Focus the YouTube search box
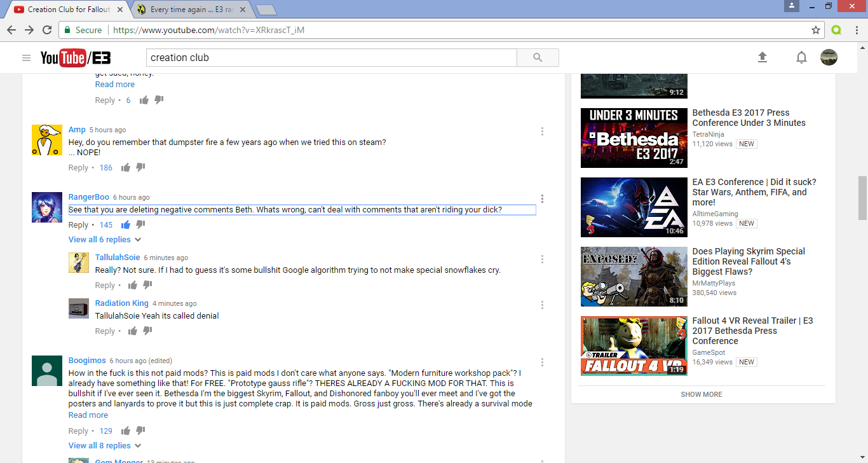Image resolution: width=868 pixels, height=463 pixels. tap(332, 58)
